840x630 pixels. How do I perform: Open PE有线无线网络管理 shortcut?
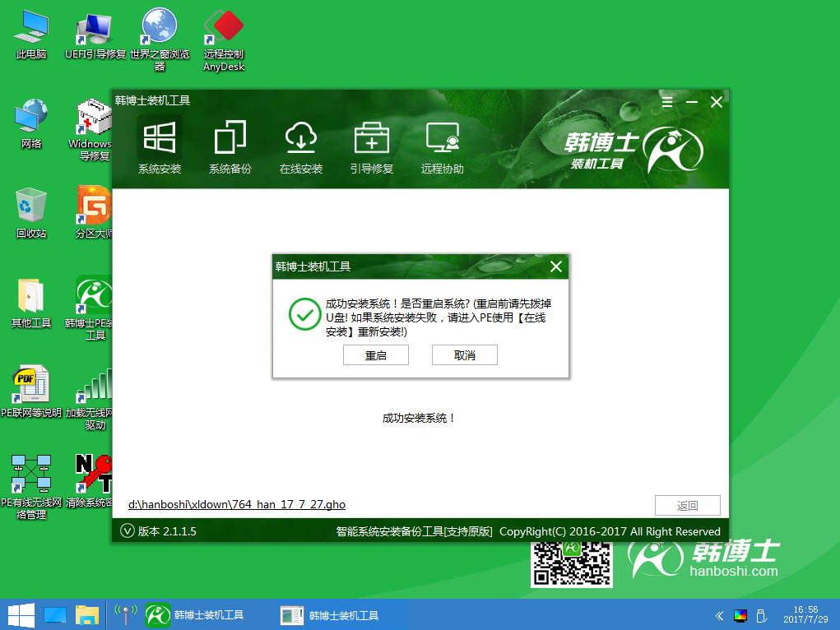(x=31, y=488)
